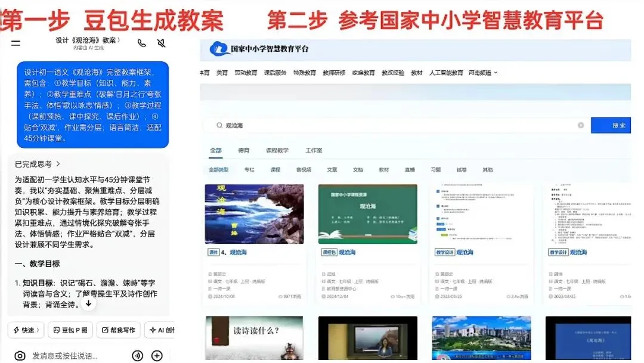This screenshot has height=363, width=644.
Task: Select the 文章 type filter
Action: pyautogui.click(x=332, y=170)
